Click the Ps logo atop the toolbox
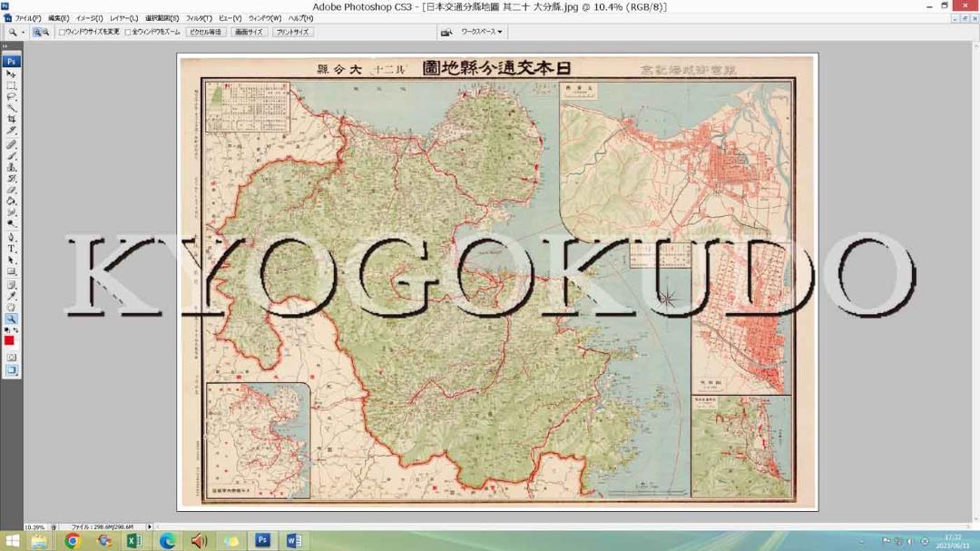Image resolution: width=980 pixels, height=551 pixels. 11,62
